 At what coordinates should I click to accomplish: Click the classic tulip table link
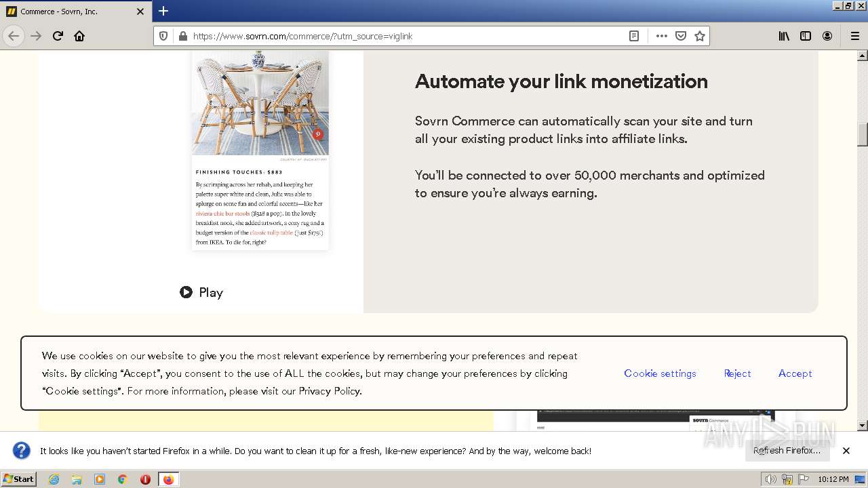click(x=271, y=232)
